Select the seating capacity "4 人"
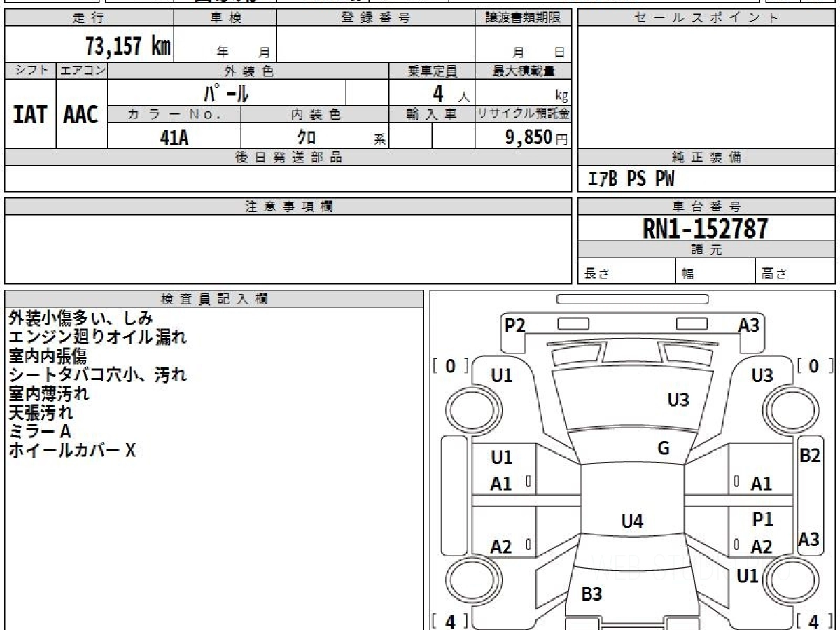The height and width of the screenshot is (630, 840). click(x=451, y=94)
